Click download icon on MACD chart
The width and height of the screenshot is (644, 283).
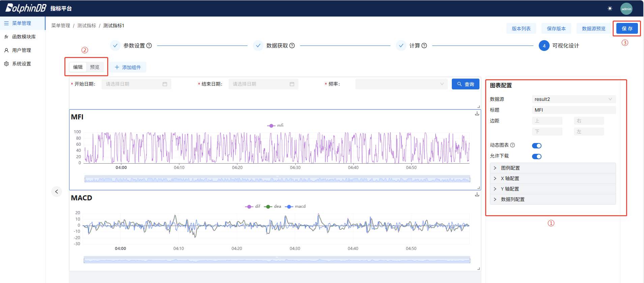click(477, 194)
